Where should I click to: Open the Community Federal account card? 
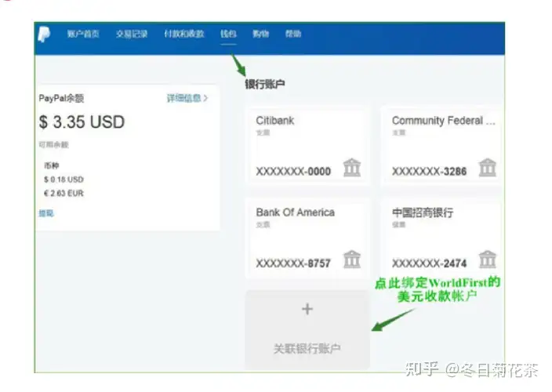click(441, 147)
